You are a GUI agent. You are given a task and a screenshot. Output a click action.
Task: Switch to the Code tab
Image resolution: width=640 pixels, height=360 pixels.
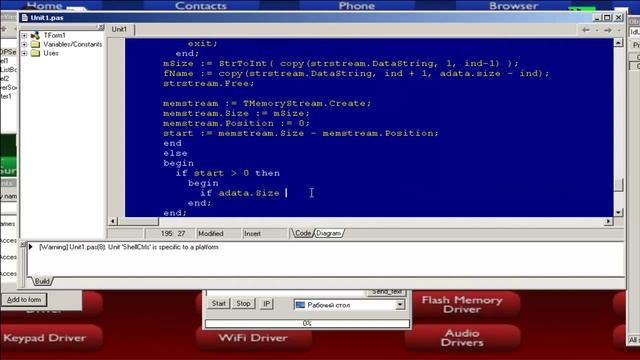pyautogui.click(x=302, y=233)
